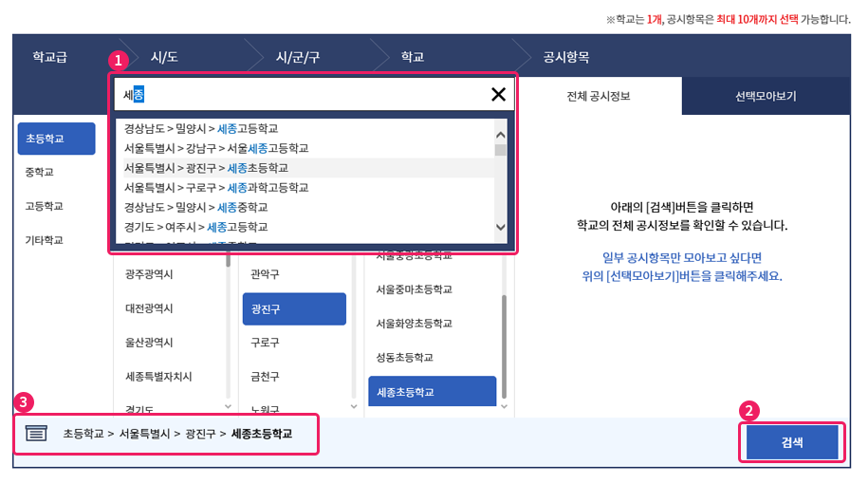
Task: Pick 서울화양초등학교 from school list
Action: click(414, 324)
